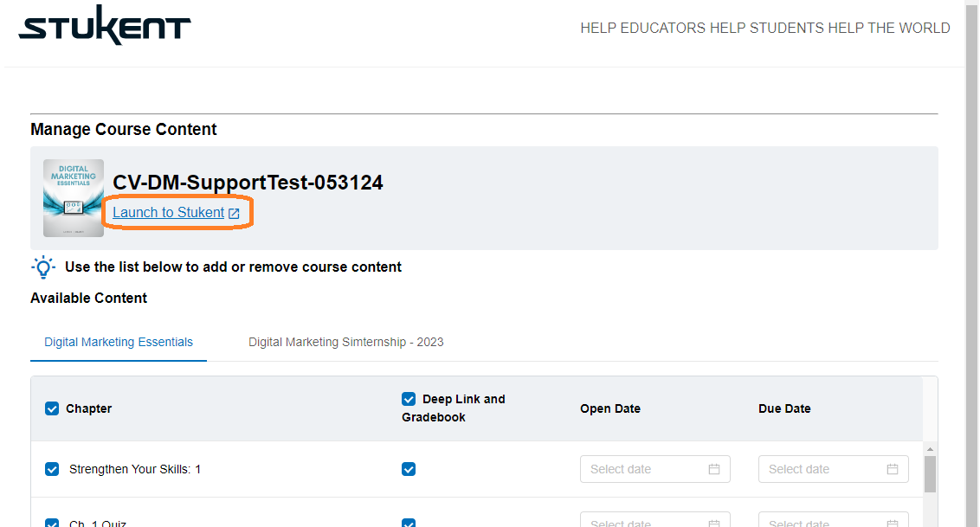Screen dimensions: 980x527
Task: Click the Stukent logo
Action: point(105,26)
